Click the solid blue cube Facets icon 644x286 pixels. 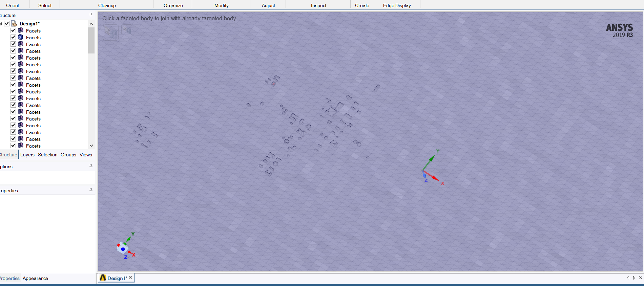(21, 37)
